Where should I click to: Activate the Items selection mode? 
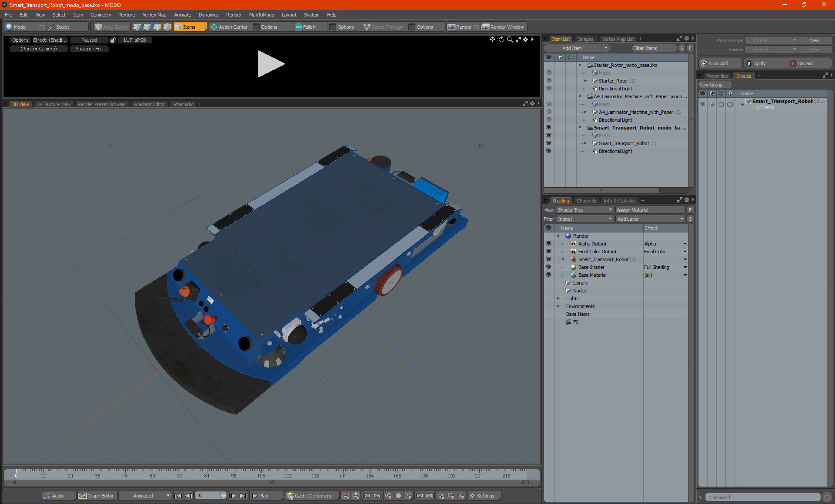pyautogui.click(x=190, y=27)
